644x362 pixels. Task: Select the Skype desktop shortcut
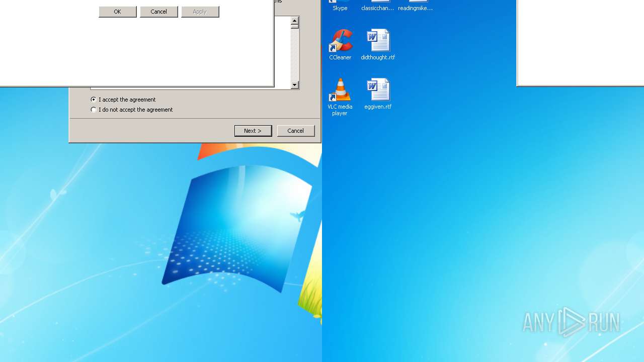click(x=340, y=6)
